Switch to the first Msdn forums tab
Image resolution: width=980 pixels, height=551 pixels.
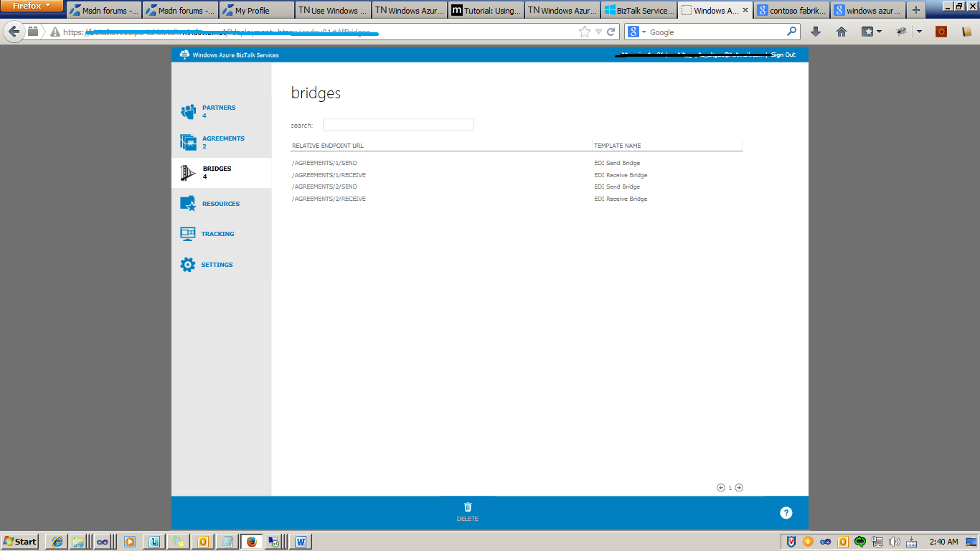(104, 11)
